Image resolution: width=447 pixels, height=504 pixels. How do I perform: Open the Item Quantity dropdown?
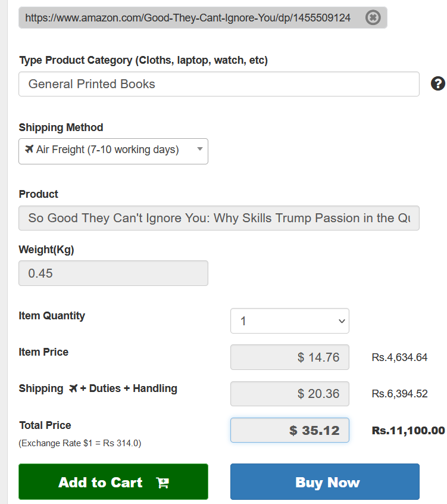click(289, 321)
